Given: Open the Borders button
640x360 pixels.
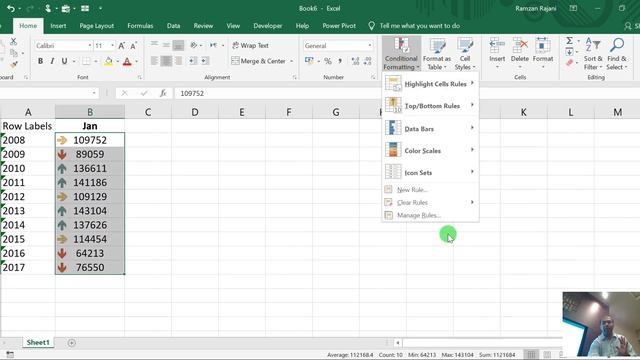Looking at the screenshot, I should point(86,61).
